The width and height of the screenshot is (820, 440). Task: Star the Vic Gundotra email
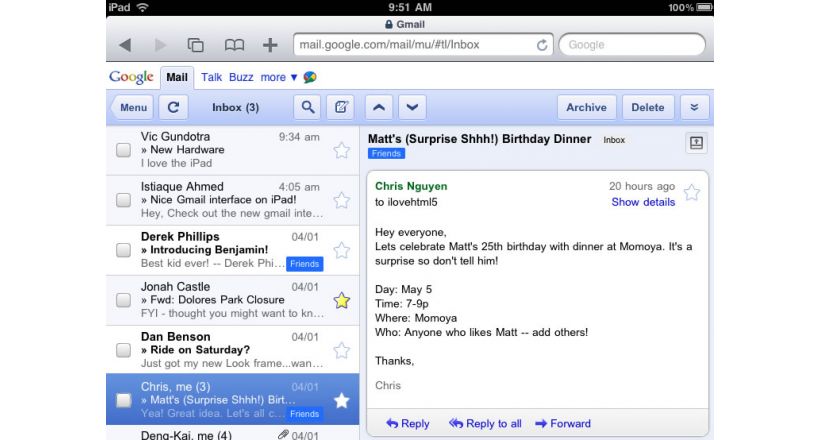[341, 151]
